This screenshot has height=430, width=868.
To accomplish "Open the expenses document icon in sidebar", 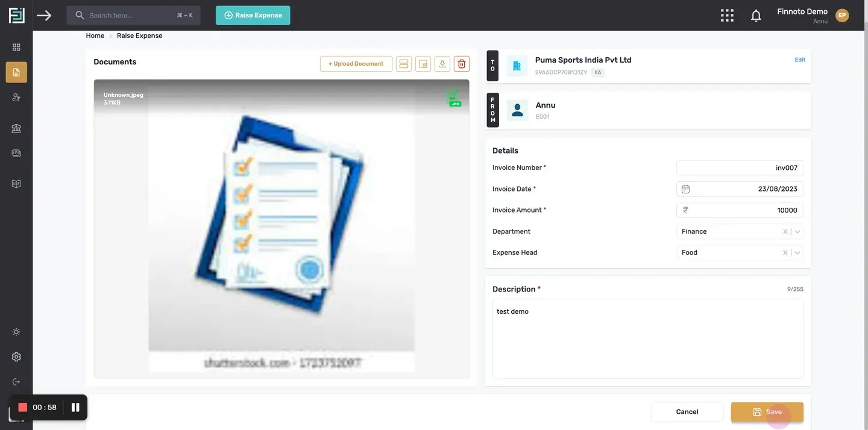I will click(x=16, y=72).
